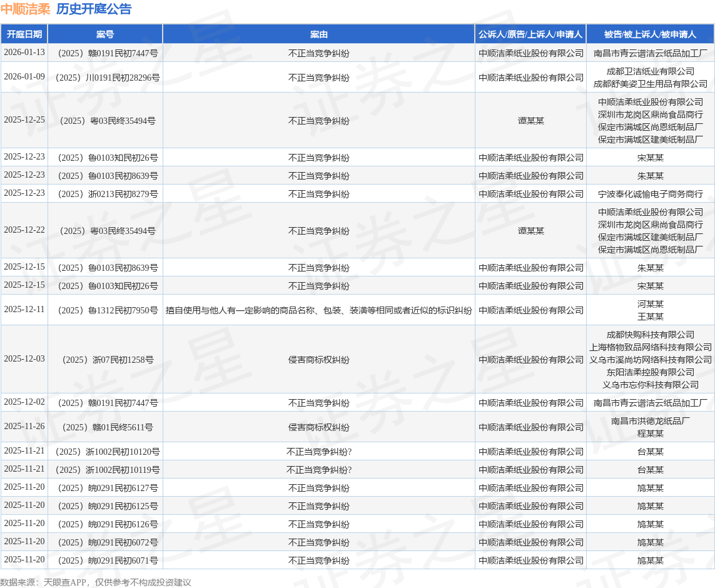
Task: Click case number 皖0291民初6072号
Action: coord(108,543)
